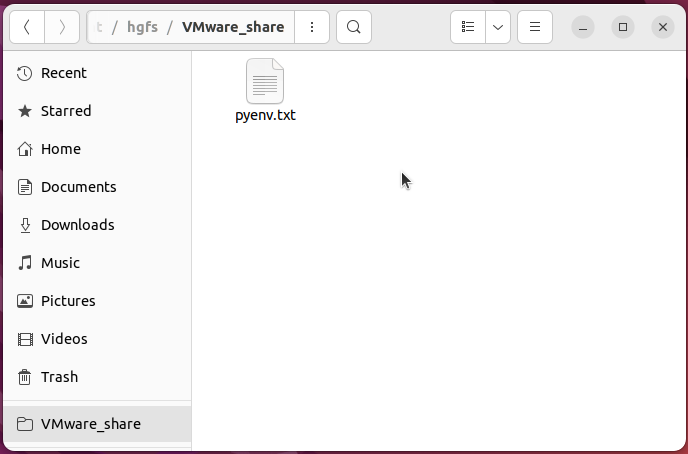Open Music in the sidebar
Image resolution: width=688 pixels, height=454 pixels.
97,263
